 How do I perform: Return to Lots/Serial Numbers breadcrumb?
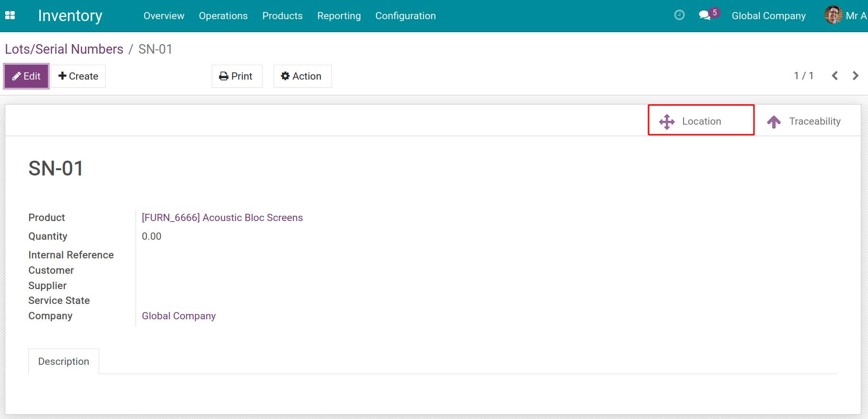coord(64,49)
